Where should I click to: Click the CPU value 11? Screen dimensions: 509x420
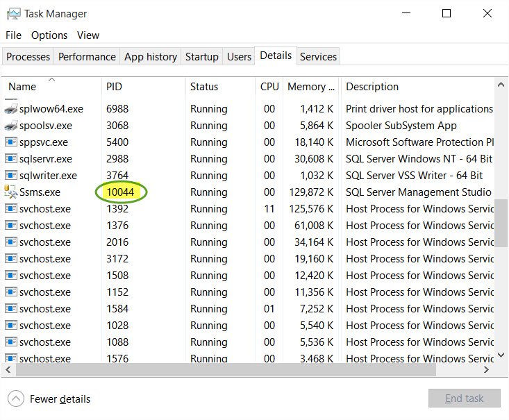click(269, 209)
